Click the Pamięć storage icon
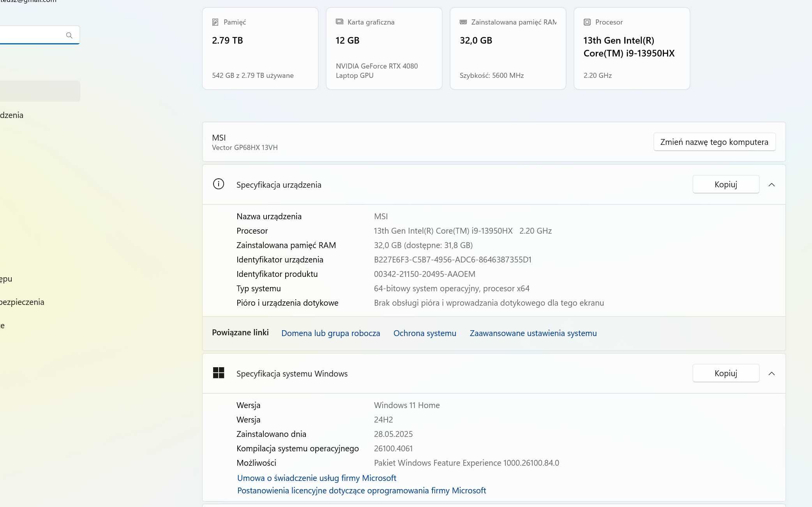The width and height of the screenshot is (812, 507). point(215,22)
